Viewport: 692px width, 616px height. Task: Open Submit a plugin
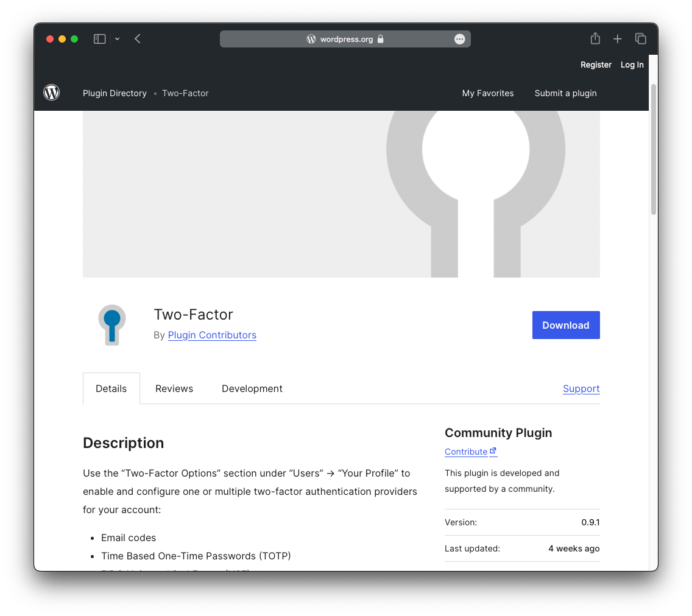click(x=565, y=93)
